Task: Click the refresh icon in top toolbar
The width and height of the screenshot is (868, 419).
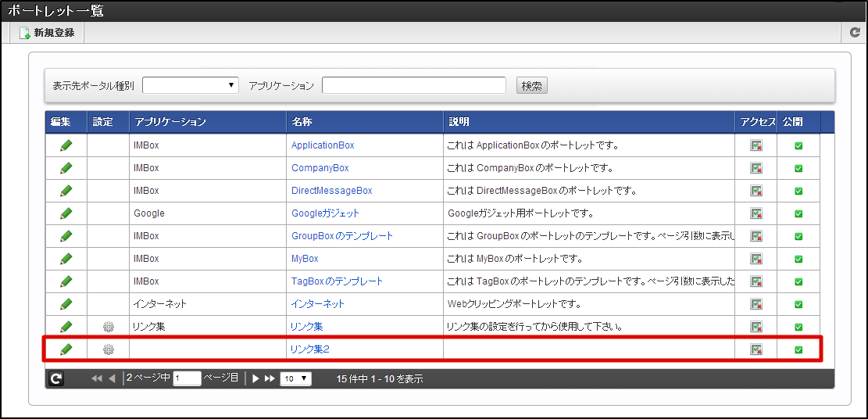Action: (x=855, y=33)
